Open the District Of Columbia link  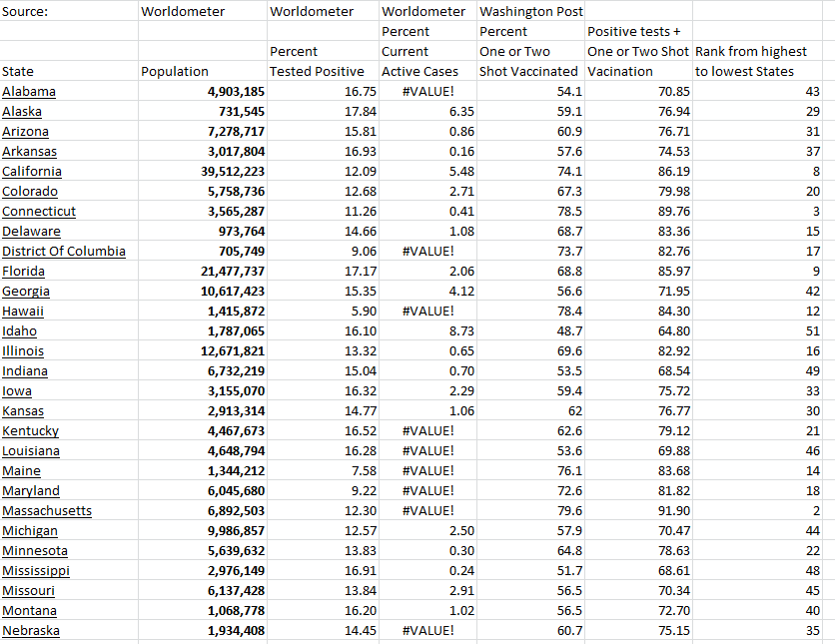click(64, 252)
